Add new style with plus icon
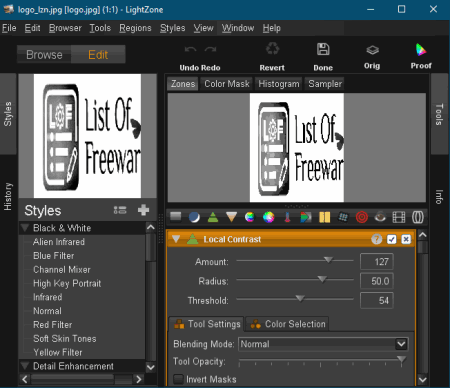 [143, 210]
